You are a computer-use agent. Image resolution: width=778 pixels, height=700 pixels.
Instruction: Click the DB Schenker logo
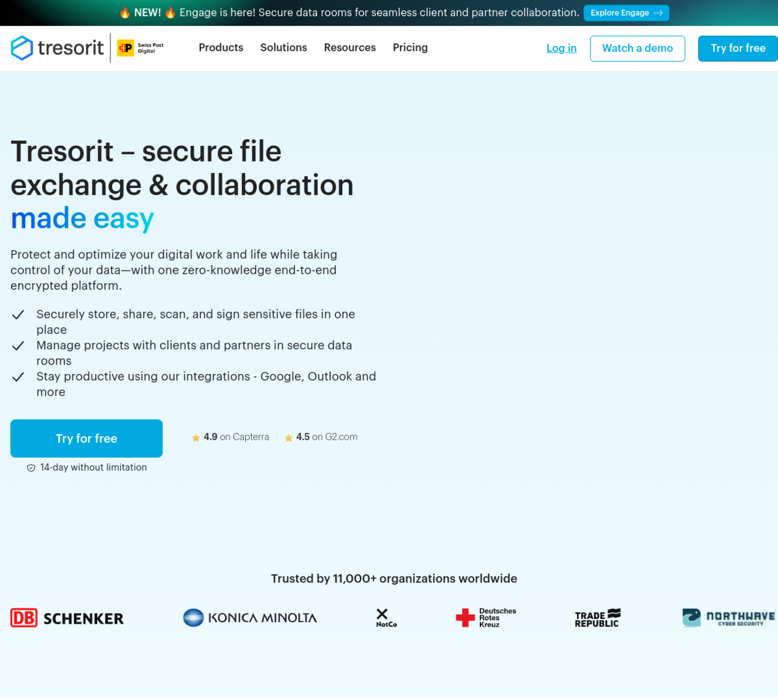pos(67,618)
